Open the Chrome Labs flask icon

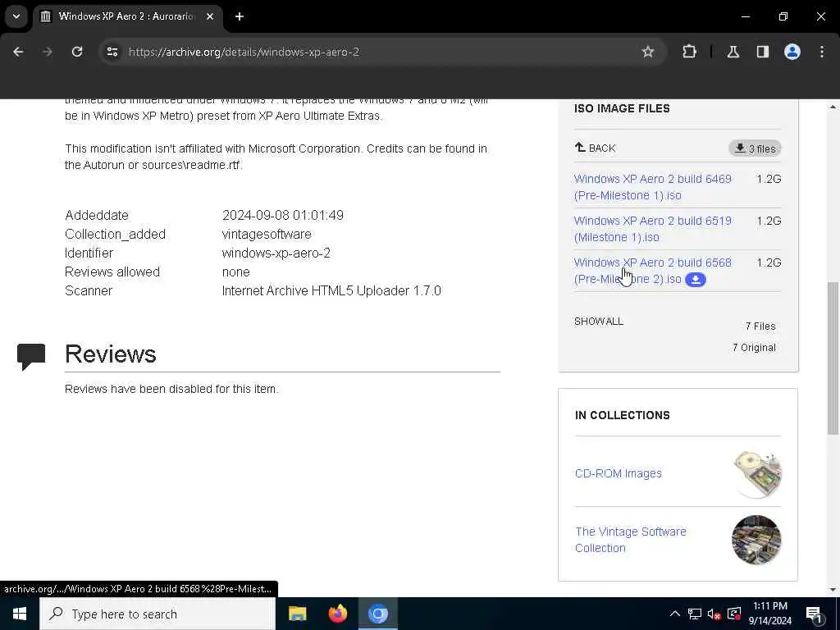click(x=733, y=52)
